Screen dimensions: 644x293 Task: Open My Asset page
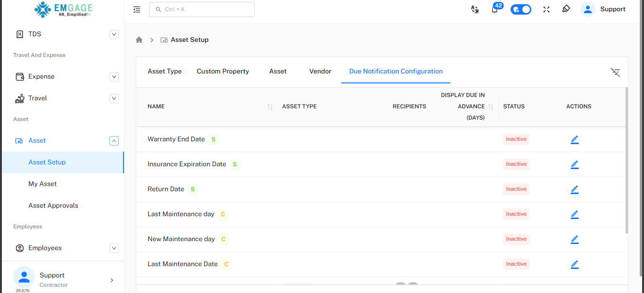coord(42,184)
